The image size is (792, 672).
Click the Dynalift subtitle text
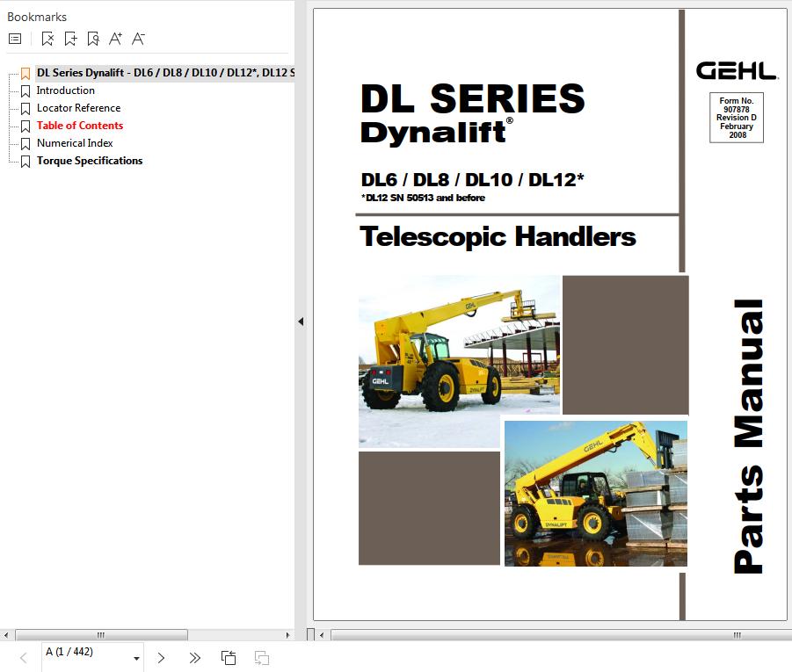[438, 133]
